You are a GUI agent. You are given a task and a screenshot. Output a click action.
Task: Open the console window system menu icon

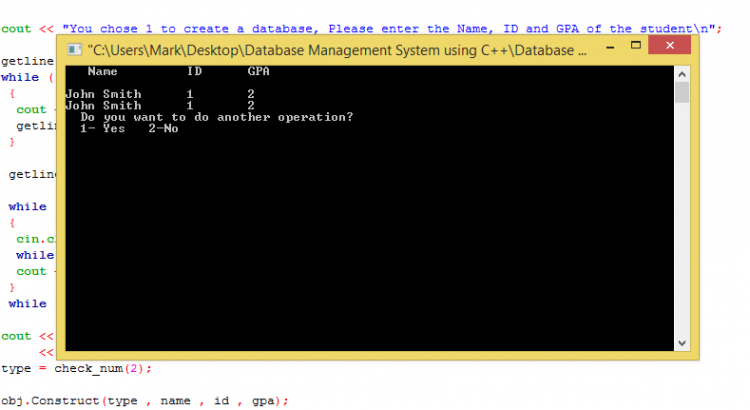[75, 49]
